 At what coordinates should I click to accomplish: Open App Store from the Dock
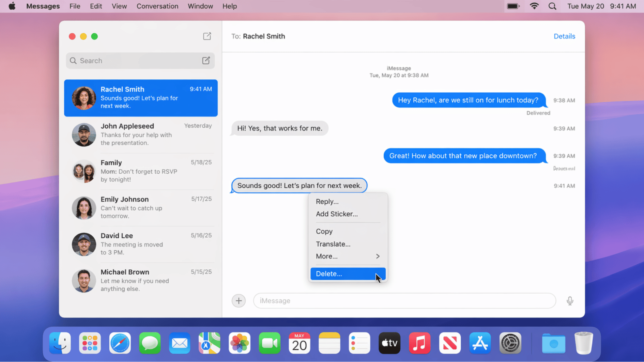point(480,343)
